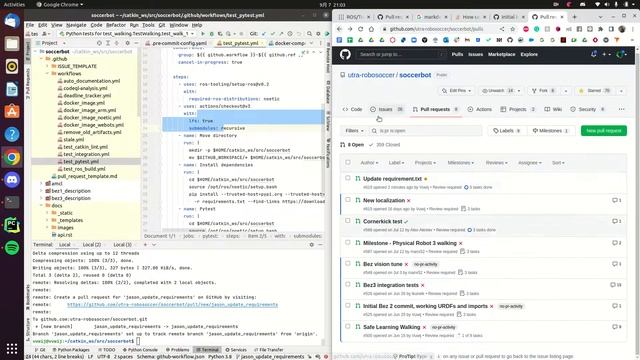The width and height of the screenshot is (640, 360).
Task: Check Bez vision tune pull request
Action: tap(348, 264)
